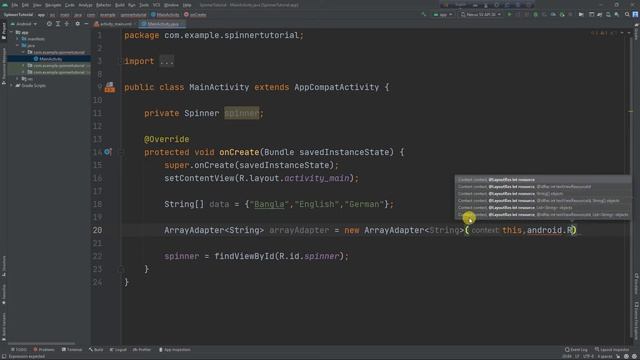Click the onCreate method name
Viewport: 640px width, 360px height.
tap(239, 152)
